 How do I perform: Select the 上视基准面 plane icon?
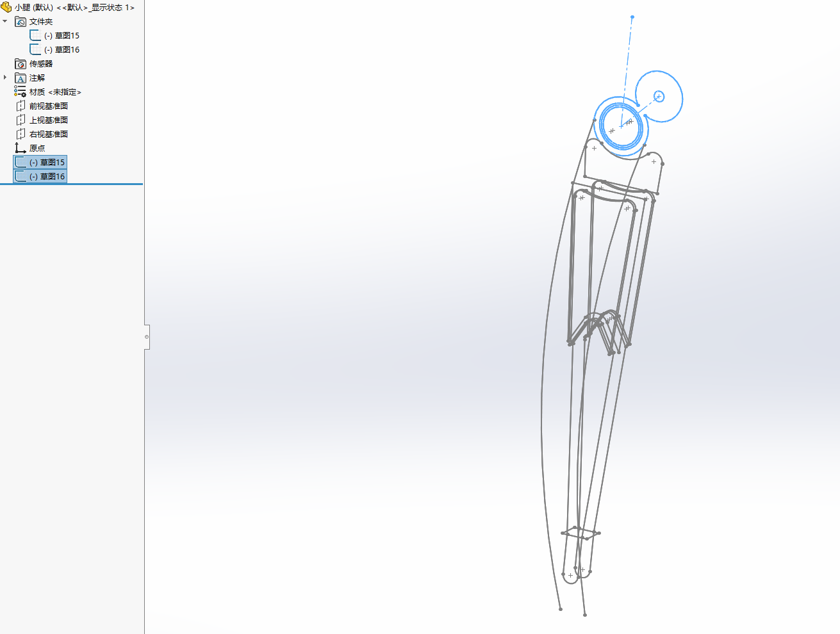tap(21, 120)
